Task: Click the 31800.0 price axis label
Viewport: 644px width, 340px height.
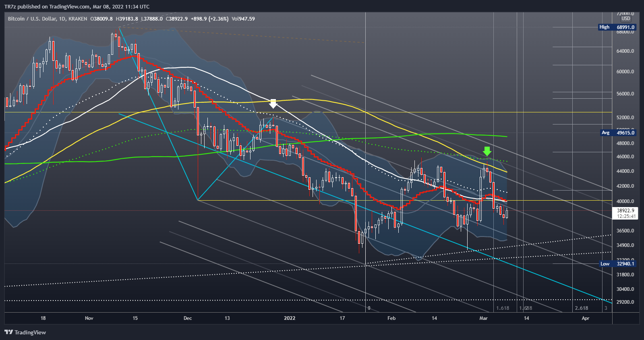Action: (625, 275)
